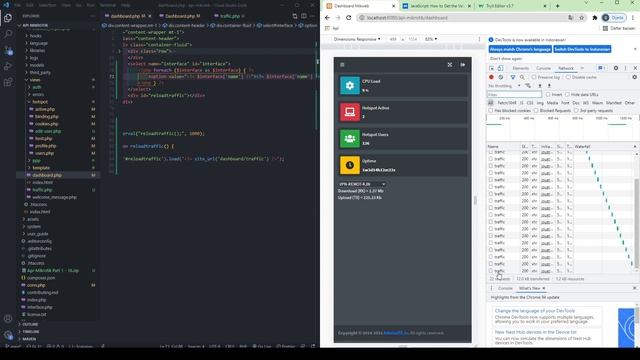Open the Dimensions Responsive dropdown
The height and width of the screenshot is (360, 640).
coord(357,39)
